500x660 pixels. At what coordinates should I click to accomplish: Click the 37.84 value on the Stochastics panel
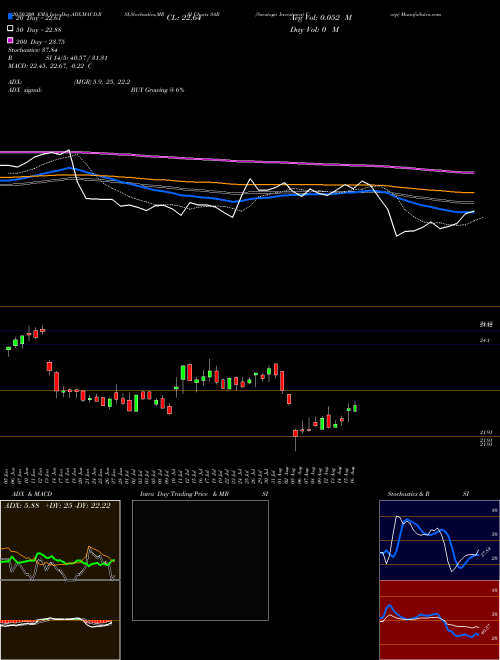[x=486, y=551]
